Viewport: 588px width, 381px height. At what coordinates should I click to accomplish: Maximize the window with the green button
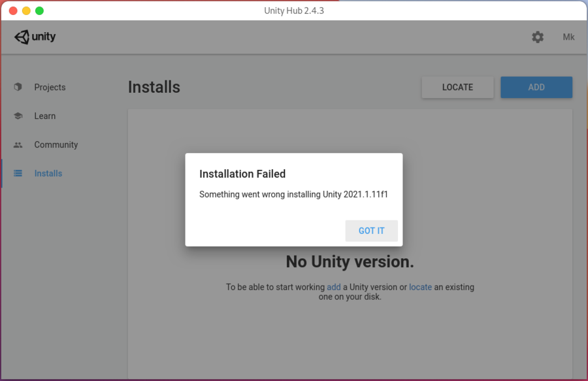pos(39,10)
